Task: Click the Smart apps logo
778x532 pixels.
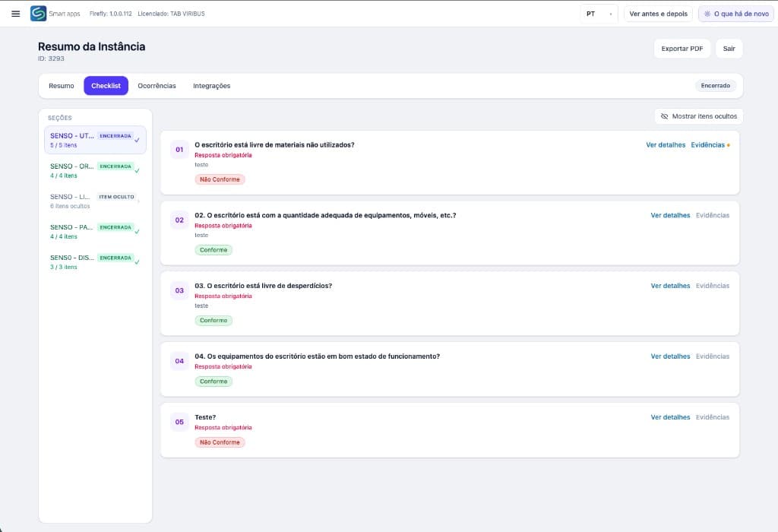Action: pos(38,14)
